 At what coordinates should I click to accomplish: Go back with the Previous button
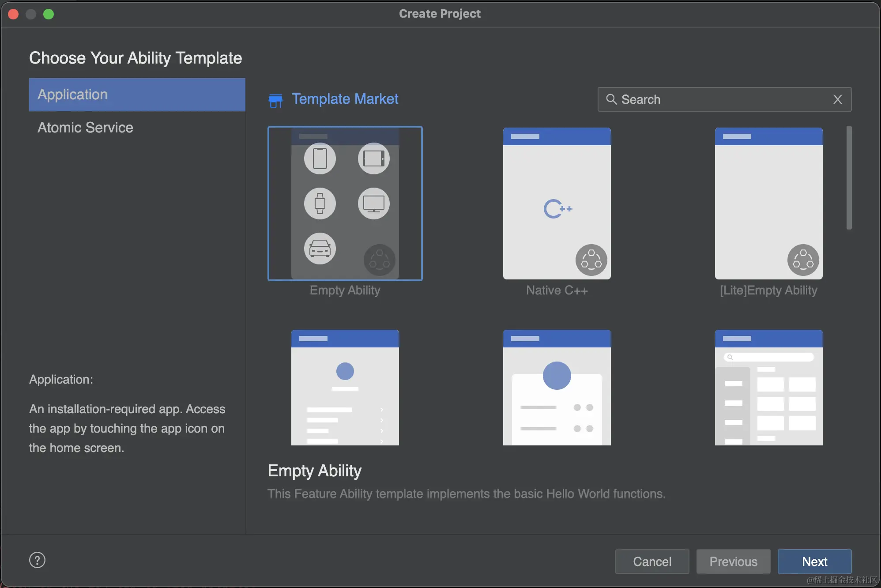point(733,561)
